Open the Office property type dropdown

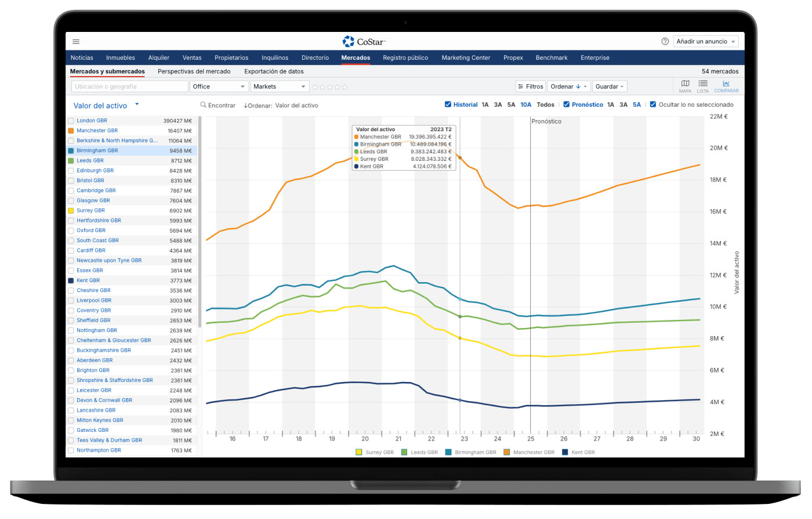219,86
